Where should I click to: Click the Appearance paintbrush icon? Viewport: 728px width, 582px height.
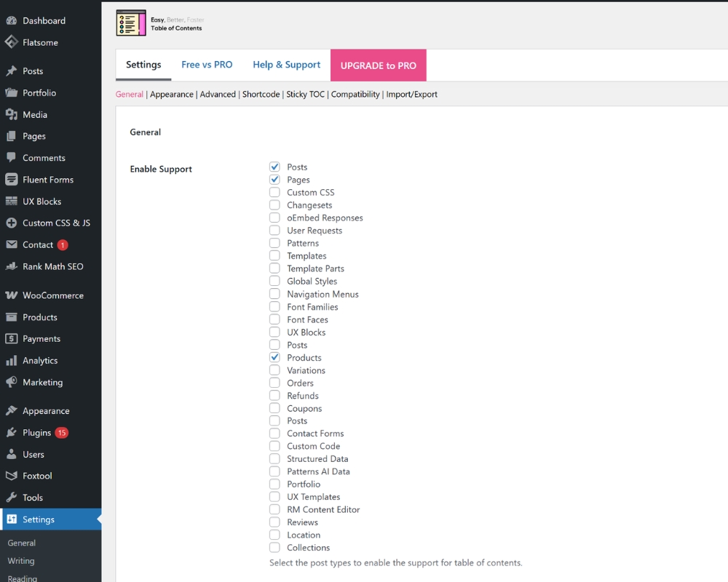12,411
